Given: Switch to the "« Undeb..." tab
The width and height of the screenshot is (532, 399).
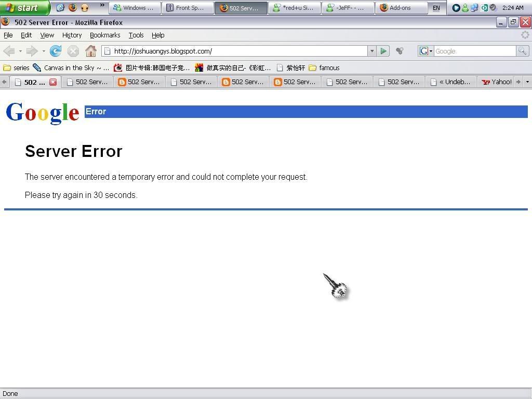Looking at the screenshot, I should click(x=450, y=82).
